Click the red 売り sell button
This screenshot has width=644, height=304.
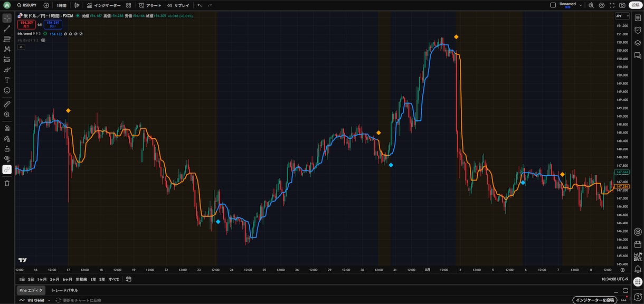(x=26, y=24)
